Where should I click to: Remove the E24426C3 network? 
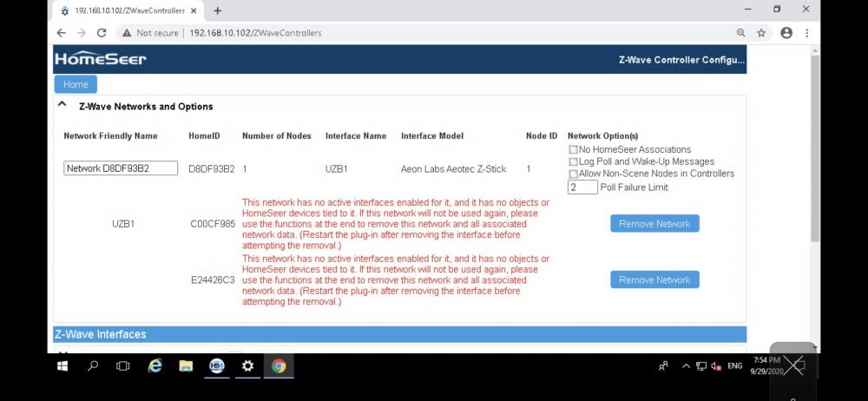654,279
